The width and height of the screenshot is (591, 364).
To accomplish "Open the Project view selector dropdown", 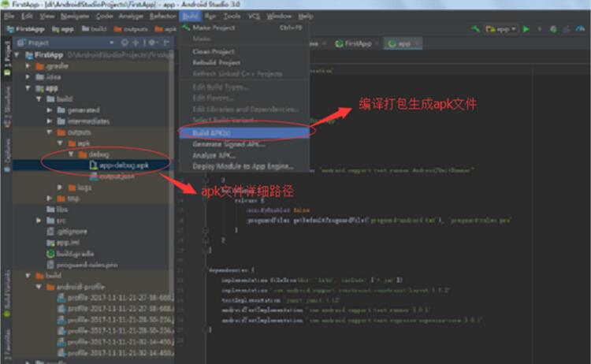I will coord(112,43).
